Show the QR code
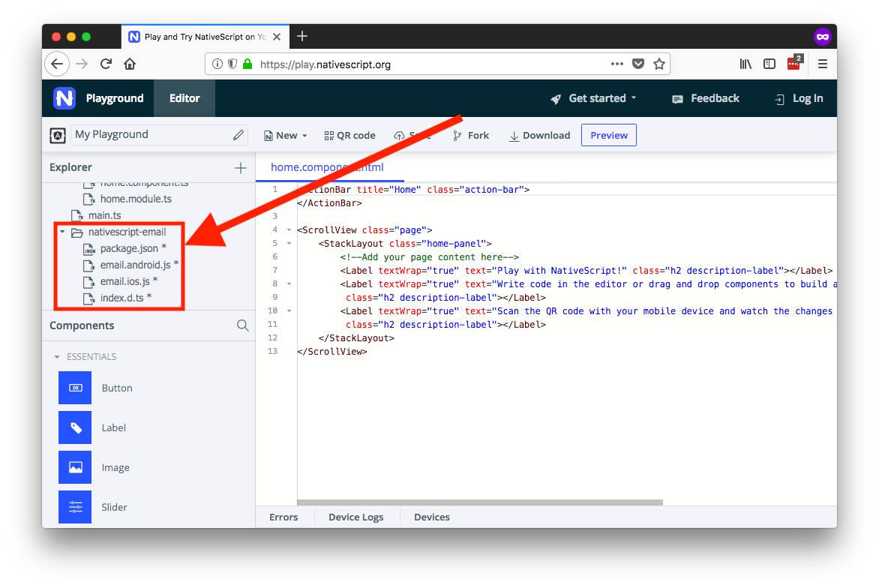This screenshot has width=879, height=588. [349, 135]
